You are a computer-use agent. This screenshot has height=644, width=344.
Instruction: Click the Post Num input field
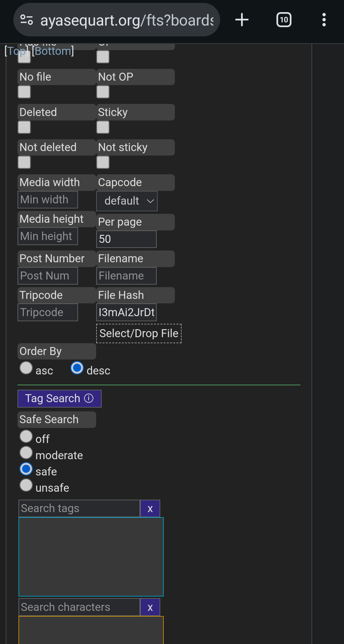click(48, 276)
